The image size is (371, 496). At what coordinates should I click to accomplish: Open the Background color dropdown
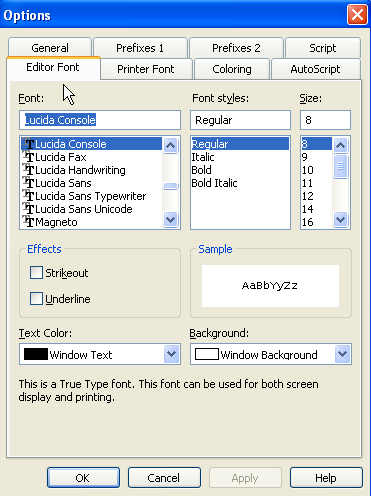[x=343, y=354]
